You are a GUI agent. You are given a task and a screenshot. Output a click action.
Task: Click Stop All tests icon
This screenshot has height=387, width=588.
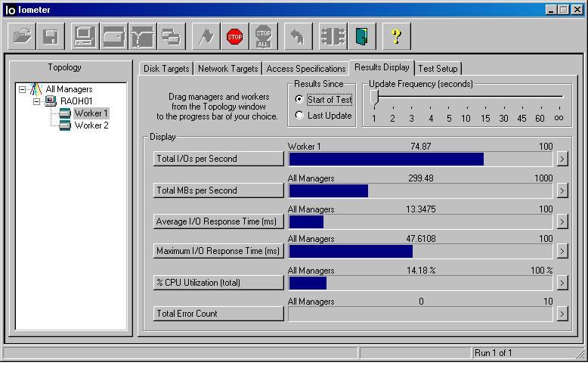click(x=264, y=36)
